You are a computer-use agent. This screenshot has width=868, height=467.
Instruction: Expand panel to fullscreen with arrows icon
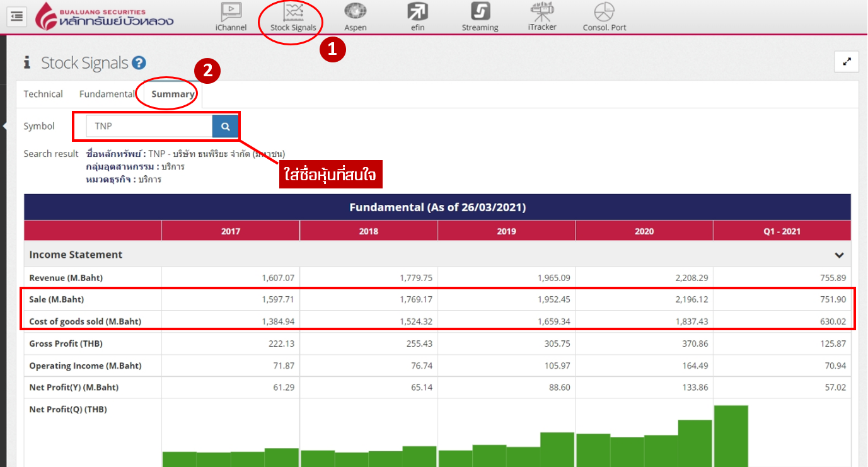847,62
